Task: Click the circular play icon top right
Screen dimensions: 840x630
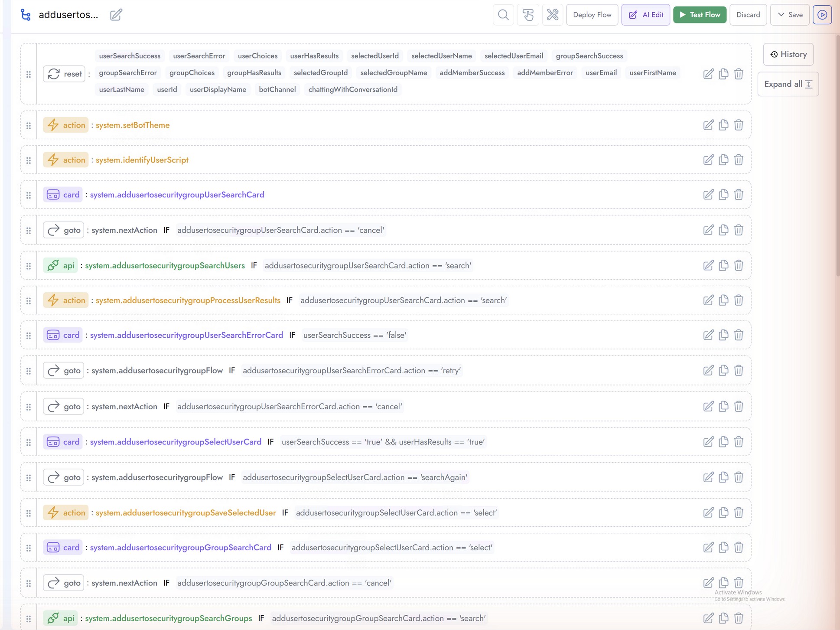Action: [x=822, y=15]
